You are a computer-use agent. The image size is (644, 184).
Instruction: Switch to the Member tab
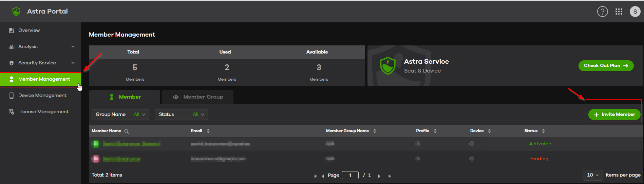(125, 97)
